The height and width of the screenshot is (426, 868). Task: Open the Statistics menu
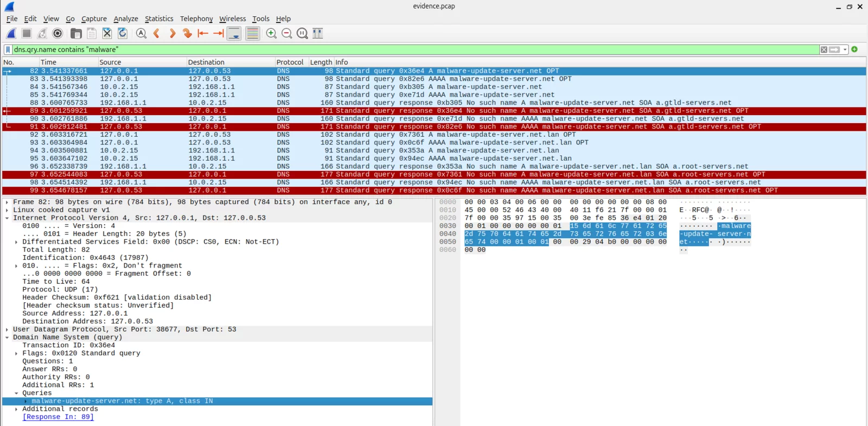coord(159,18)
